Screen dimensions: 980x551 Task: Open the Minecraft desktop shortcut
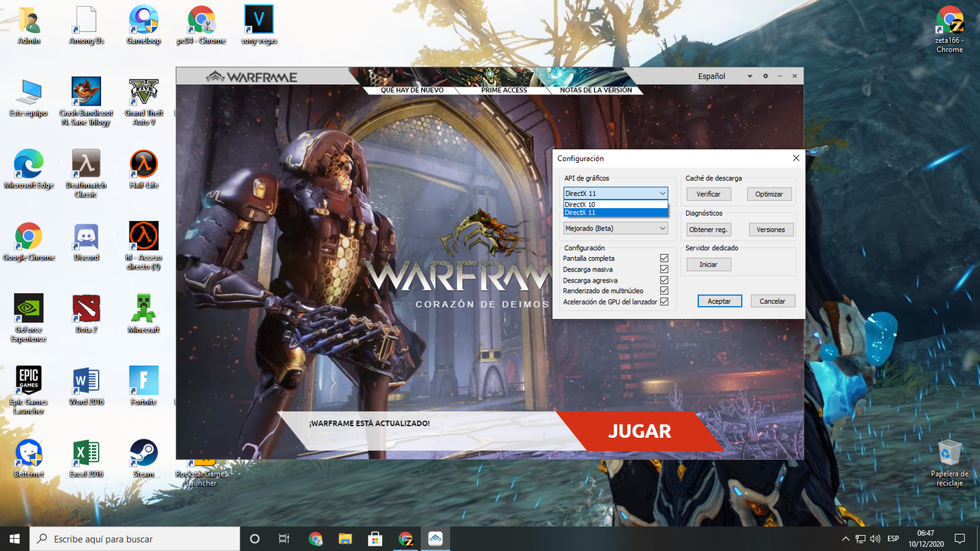143,315
